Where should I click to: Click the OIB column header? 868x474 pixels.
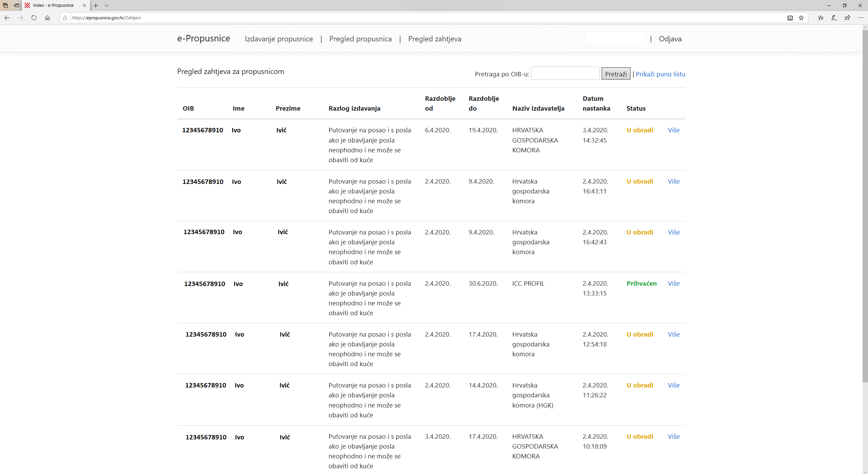point(188,109)
